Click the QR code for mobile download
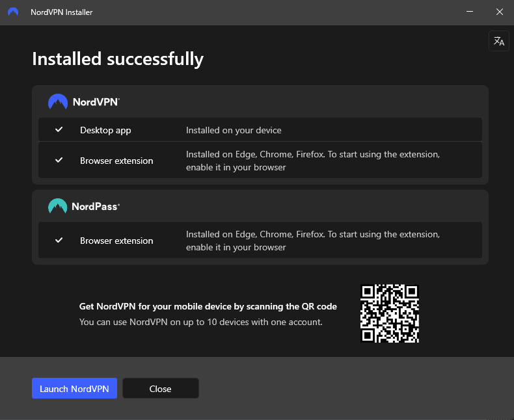514x420 pixels. tap(390, 313)
